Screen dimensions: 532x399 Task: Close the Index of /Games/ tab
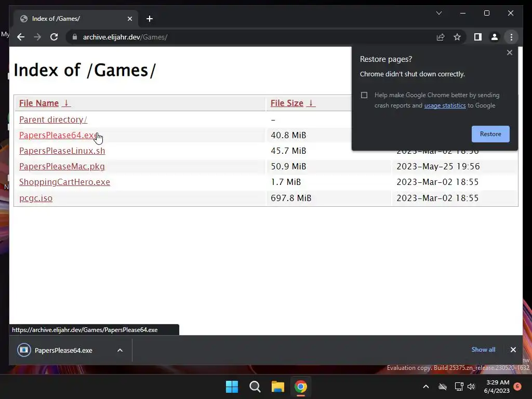[x=129, y=19]
